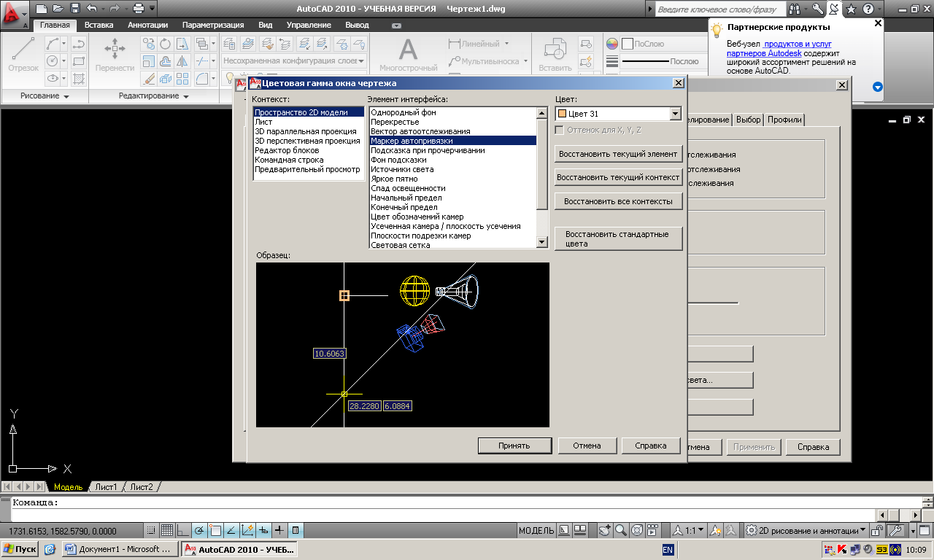Toggle the МОДЕЛЬ model space button
Viewport: 934px width, 560px height.
pyautogui.click(x=537, y=530)
